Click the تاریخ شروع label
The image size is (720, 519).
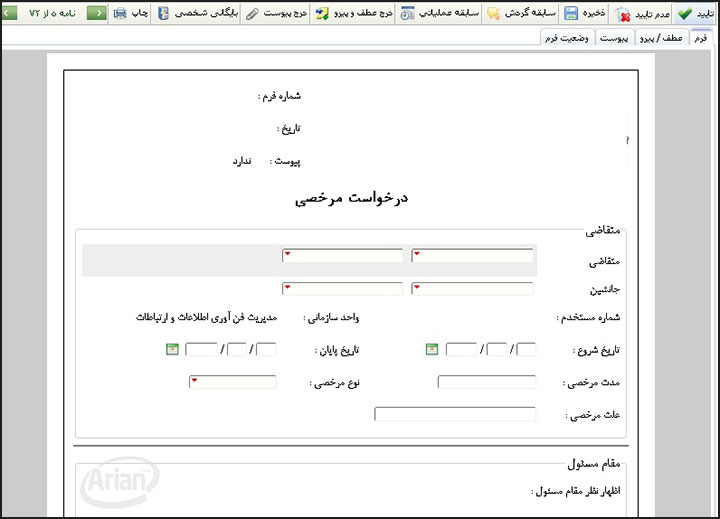coord(596,350)
